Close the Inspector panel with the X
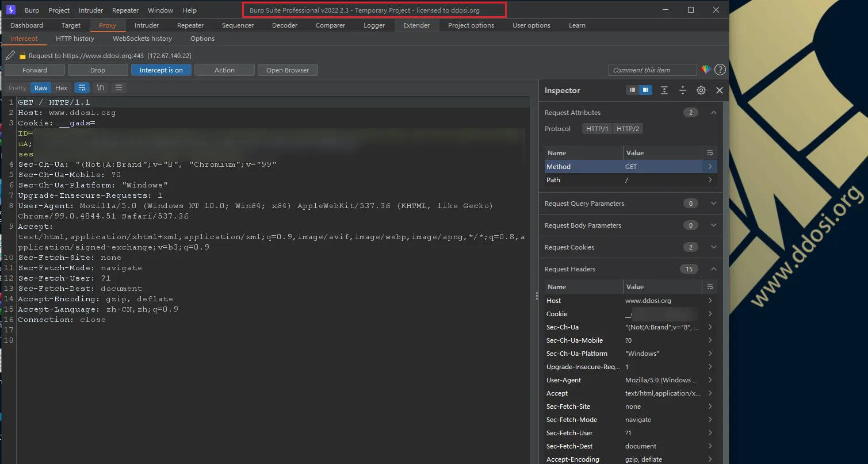The image size is (868, 464). [x=719, y=90]
